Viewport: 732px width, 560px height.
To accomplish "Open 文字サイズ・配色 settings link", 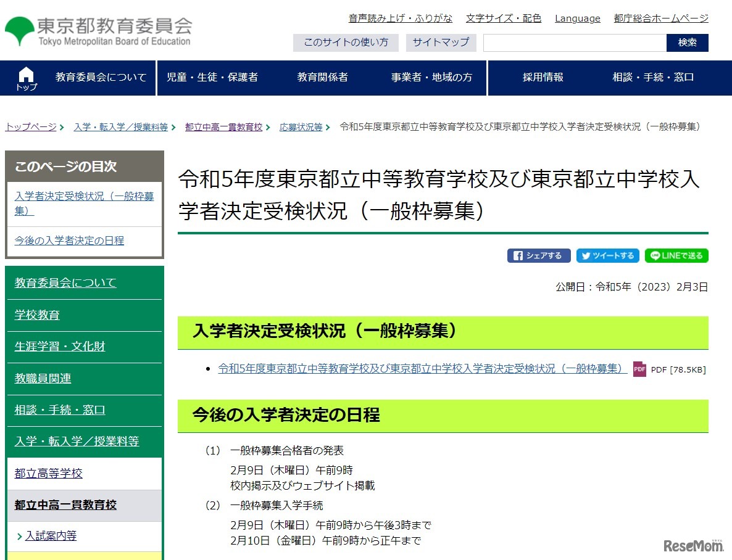I will 503,19.
